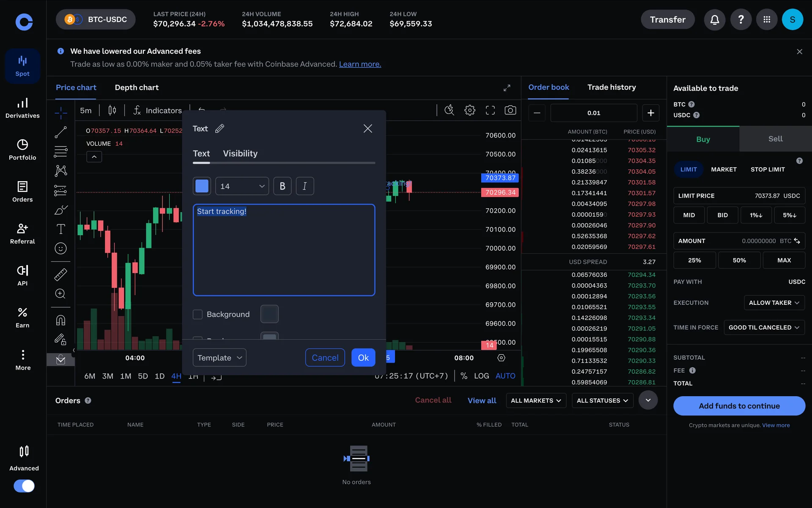This screenshot has height=508, width=812.
Task: Open chart settings gear icon
Action: click(469, 110)
